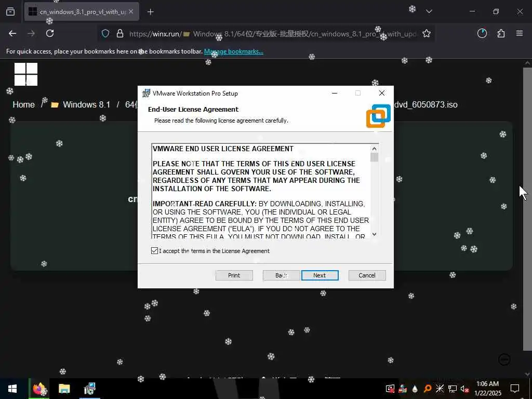This screenshot has width=532, height=399.
Task: Click the Print button in setup dialog
Action: 234,275
